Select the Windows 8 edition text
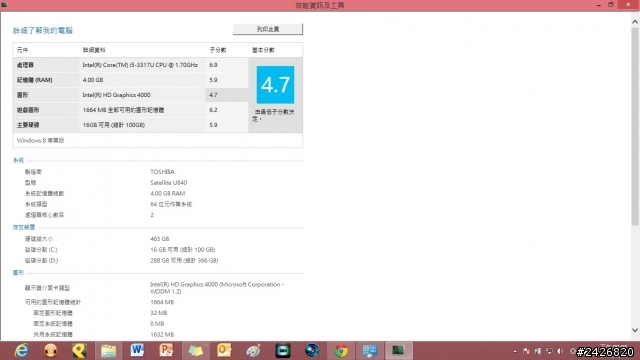Screen dimensions: 640x360 [x=40, y=140]
